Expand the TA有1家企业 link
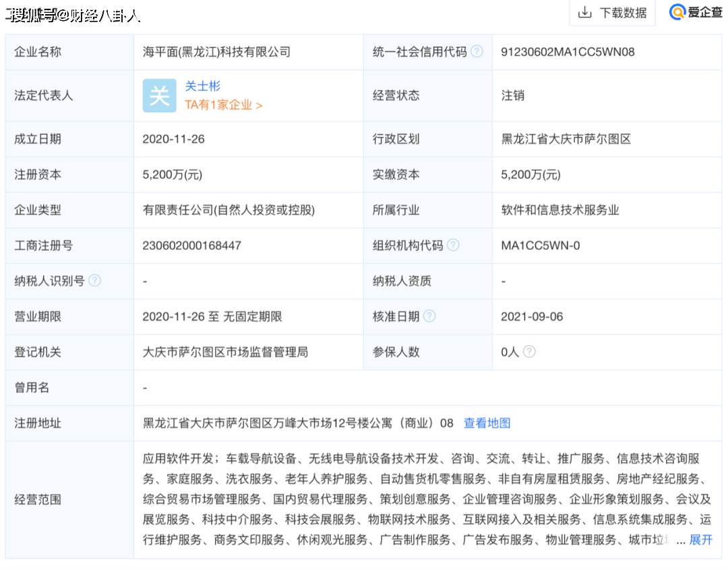728x570 pixels. pos(223,105)
